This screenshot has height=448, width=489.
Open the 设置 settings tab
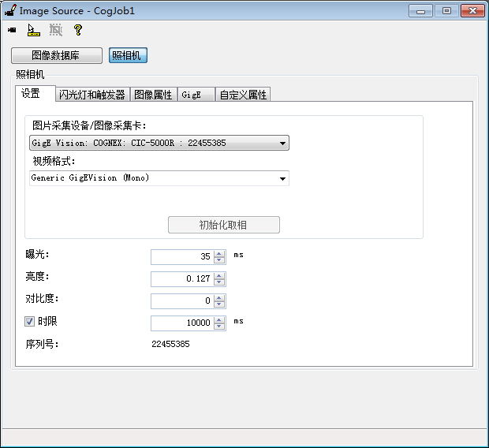point(35,94)
